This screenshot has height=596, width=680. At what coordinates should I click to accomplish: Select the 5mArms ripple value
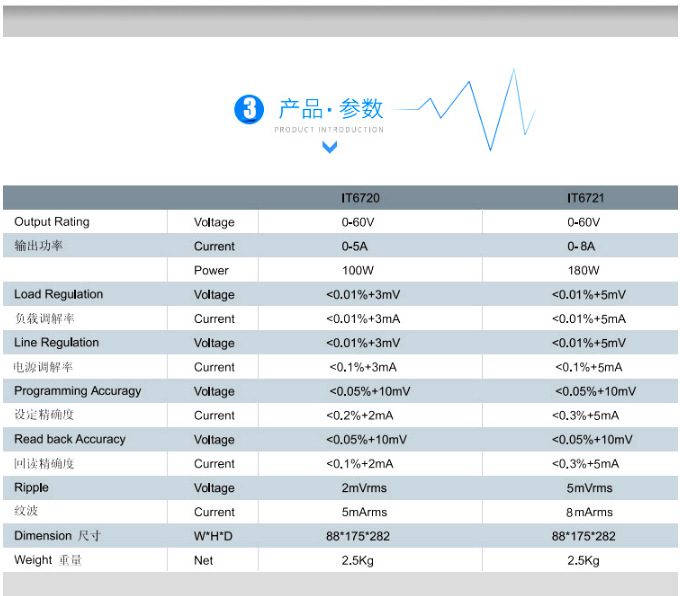(364, 512)
